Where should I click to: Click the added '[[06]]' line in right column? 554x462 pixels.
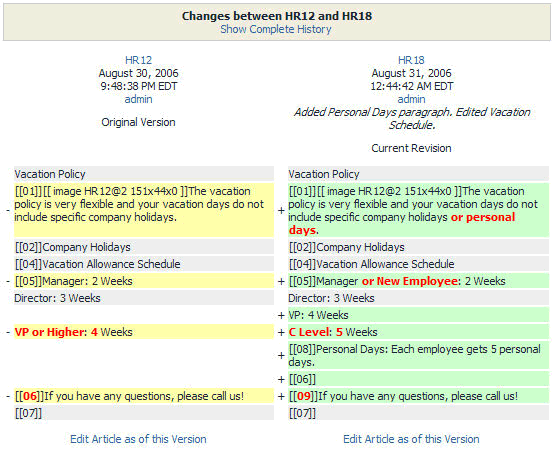pos(418,379)
